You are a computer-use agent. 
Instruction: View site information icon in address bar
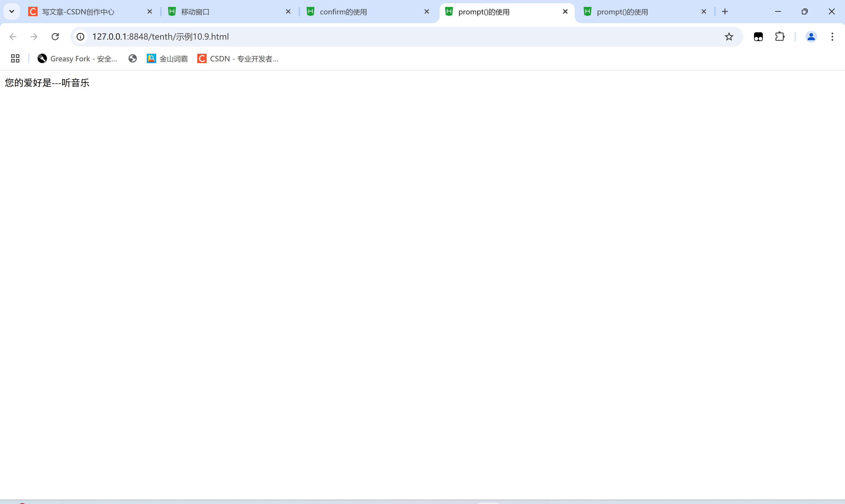tap(80, 37)
